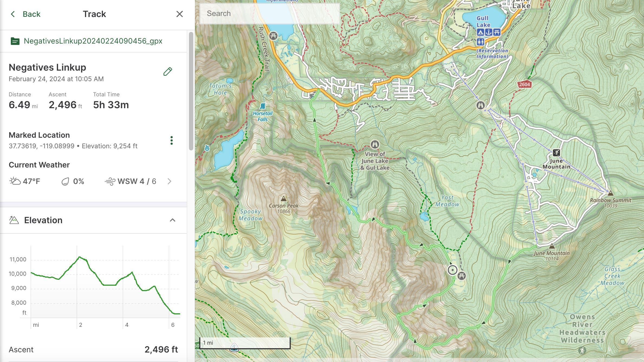Edit track name with pencil icon

pyautogui.click(x=168, y=71)
